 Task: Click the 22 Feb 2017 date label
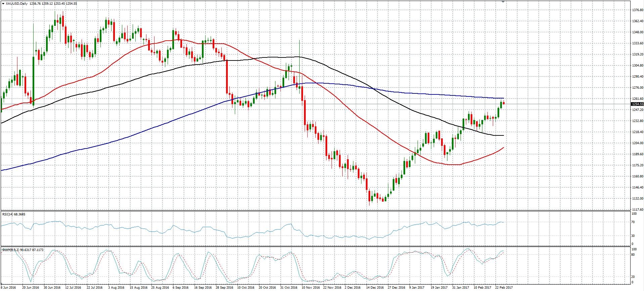504,288
